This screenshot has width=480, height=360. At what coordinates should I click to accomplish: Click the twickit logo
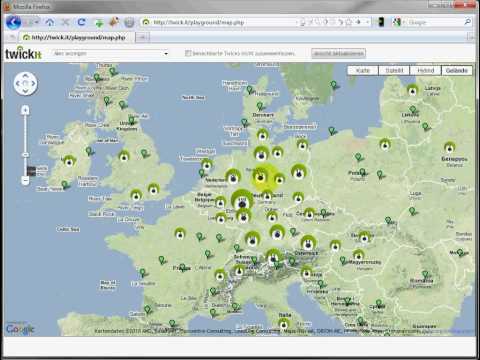tap(23, 53)
